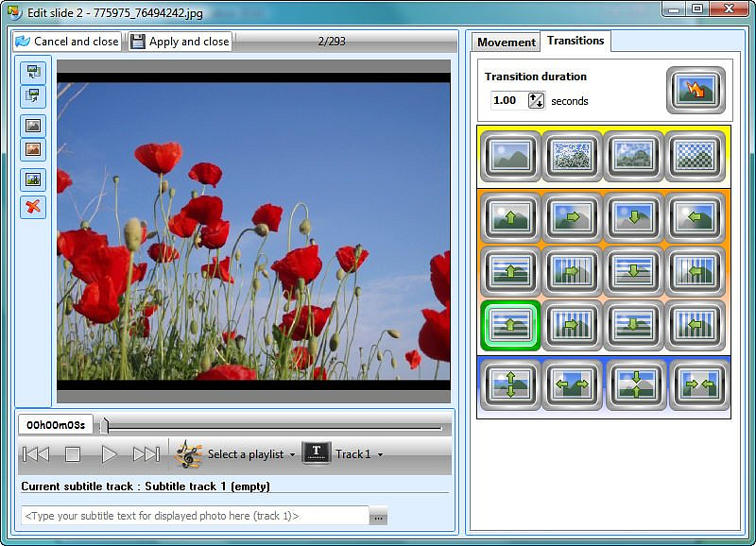Screen dimensions: 756x546
Task: Click the subtitle options ellipsis button
Action: pyautogui.click(x=378, y=516)
